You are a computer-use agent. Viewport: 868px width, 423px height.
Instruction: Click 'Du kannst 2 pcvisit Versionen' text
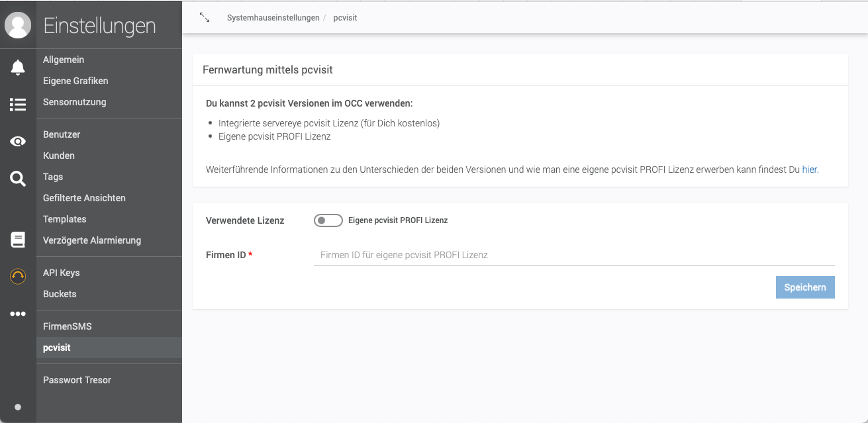[x=309, y=104]
